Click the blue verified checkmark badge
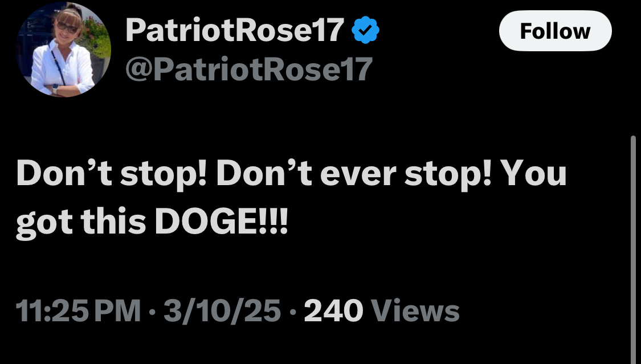Image resolution: width=641 pixels, height=364 pixels. pyautogui.click(x=365, y=30)
